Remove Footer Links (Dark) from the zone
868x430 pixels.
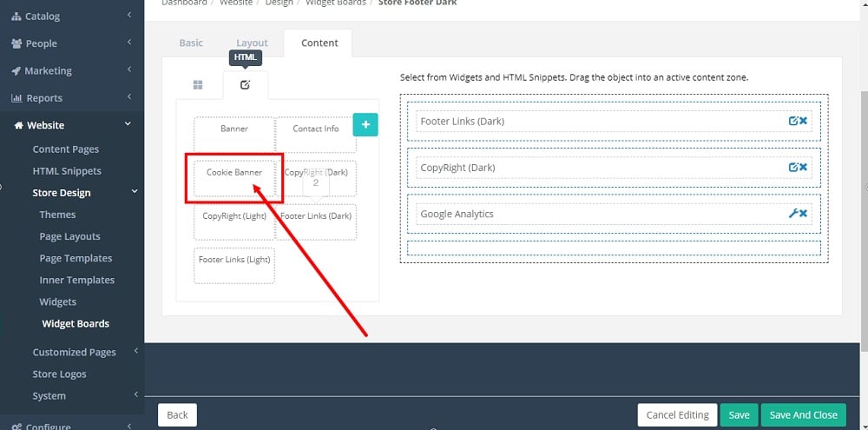coord(803,121)
